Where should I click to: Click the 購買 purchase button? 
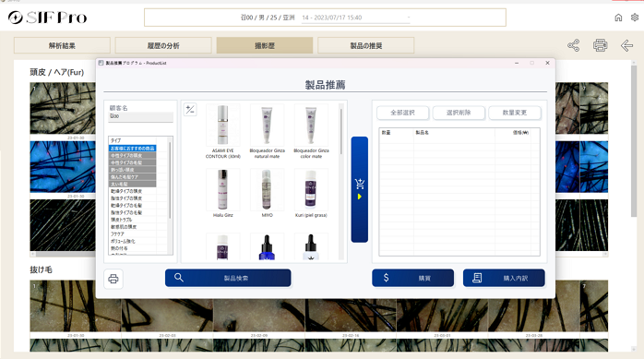412,278
